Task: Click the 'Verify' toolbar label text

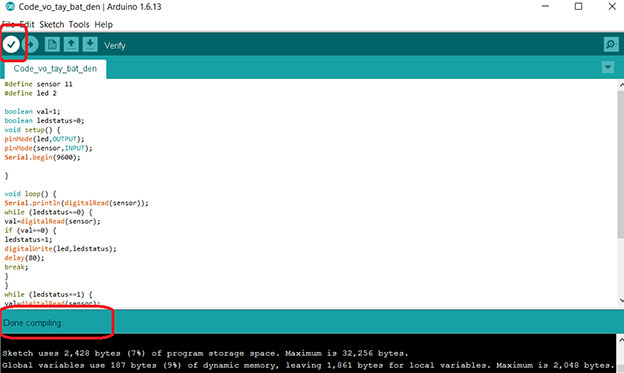Action: click(115, 46)
